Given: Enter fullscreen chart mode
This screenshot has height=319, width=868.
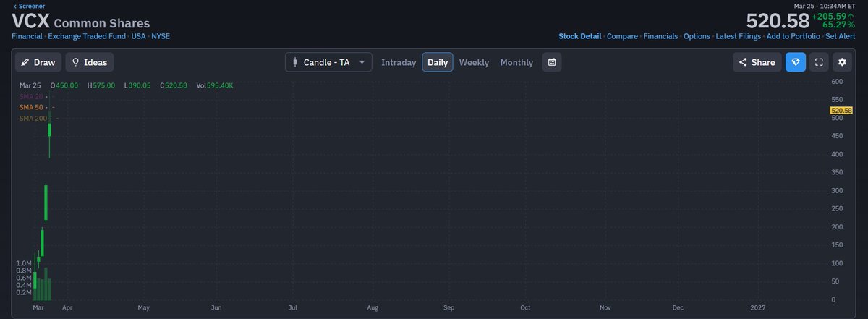Looking at the screenshot, I should click(819, 62).
